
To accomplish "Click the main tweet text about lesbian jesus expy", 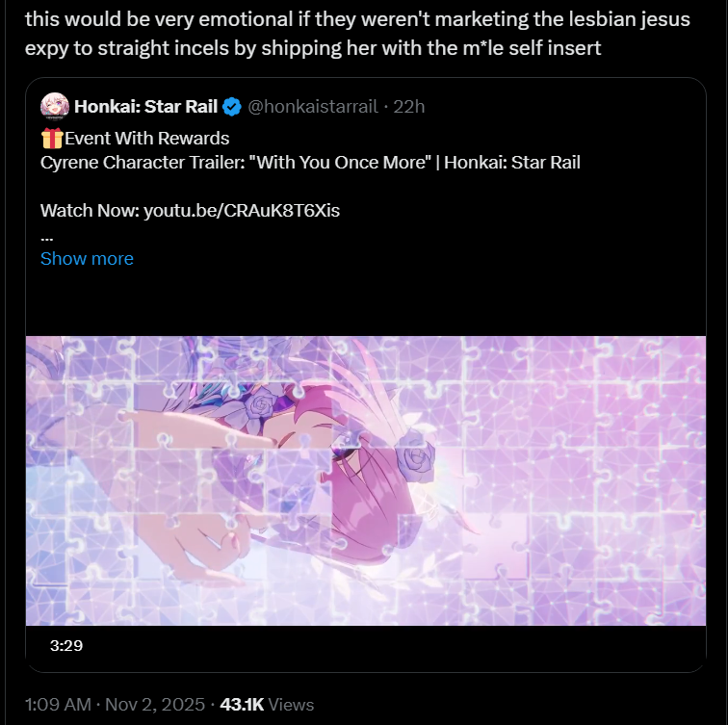I will [357, 34].
